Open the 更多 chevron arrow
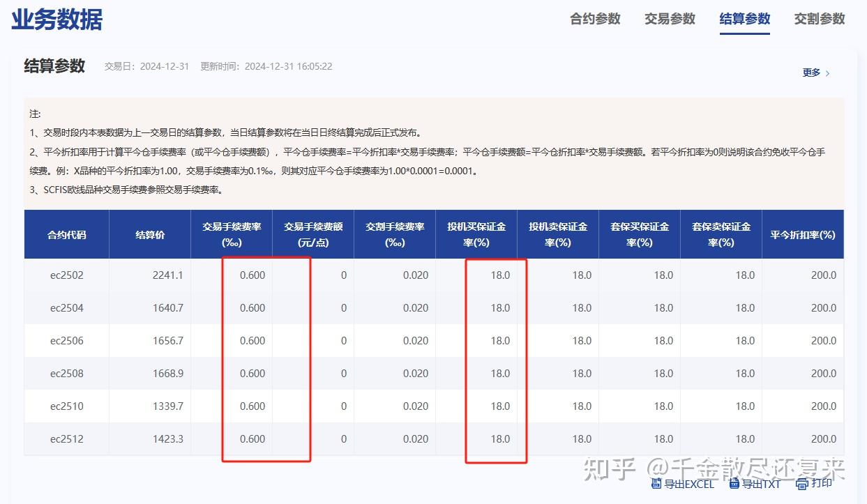This screenshot has height=504, width=867. point(828,73)
